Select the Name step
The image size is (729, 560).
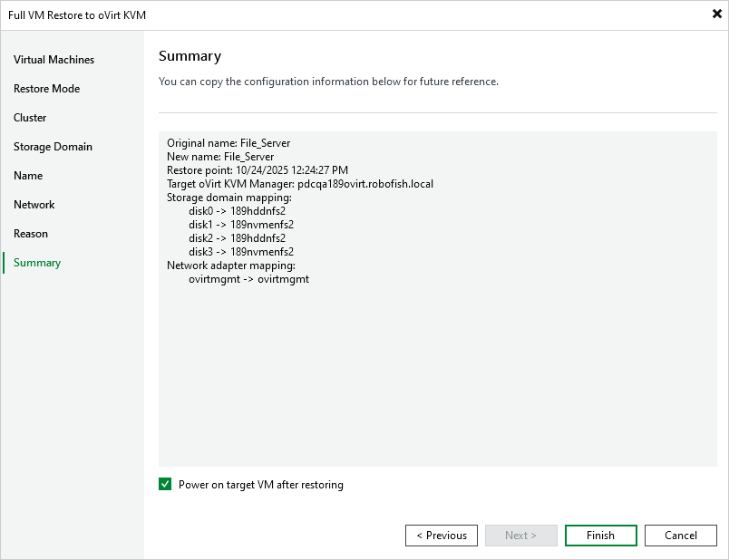pyautogui.click(x=27, y=175)
